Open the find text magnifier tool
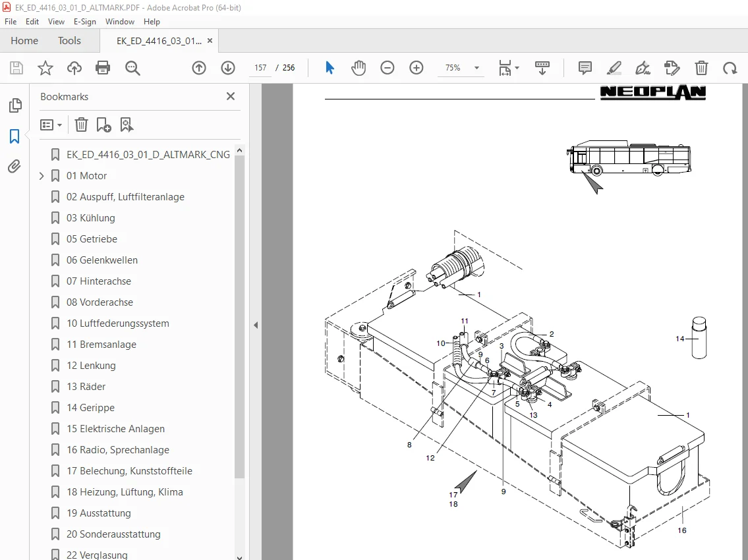Screen dimensions: 748x560 [x=132, y=68]
